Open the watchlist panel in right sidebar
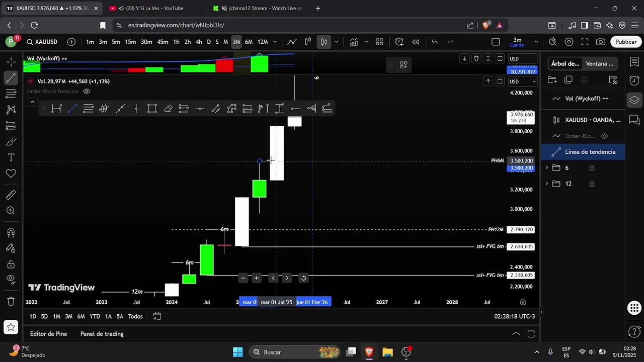 coord(634,62)
